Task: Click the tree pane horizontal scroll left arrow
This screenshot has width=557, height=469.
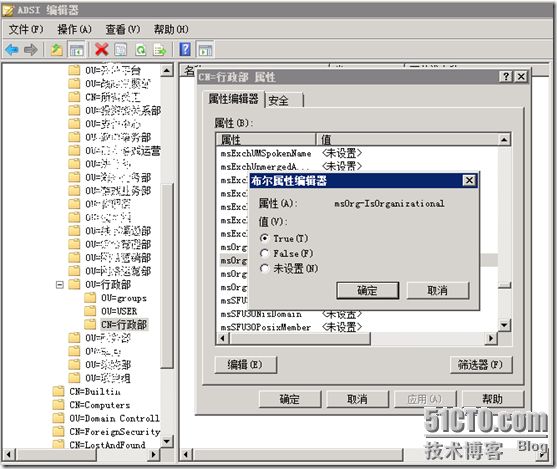Action: (9, 454)
